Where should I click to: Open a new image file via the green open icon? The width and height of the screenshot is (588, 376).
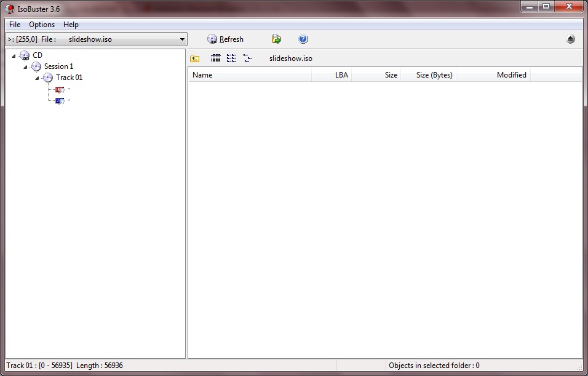tap(276, 39)
